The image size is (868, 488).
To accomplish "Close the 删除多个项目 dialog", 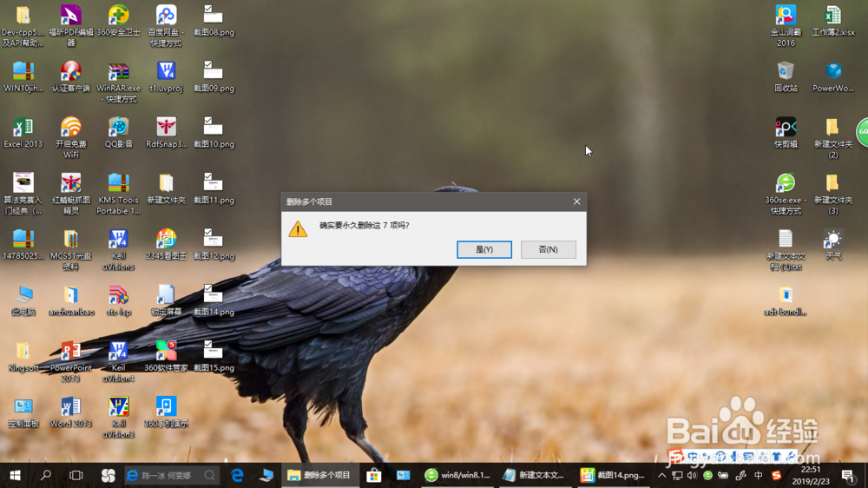I will pyautogui.click(x=576, y=201).
